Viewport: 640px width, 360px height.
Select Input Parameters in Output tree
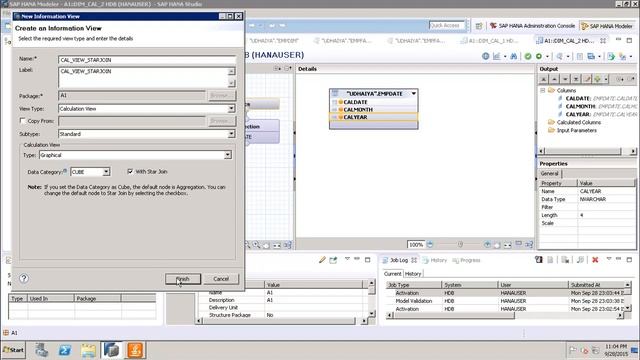(x=576, y=130)
